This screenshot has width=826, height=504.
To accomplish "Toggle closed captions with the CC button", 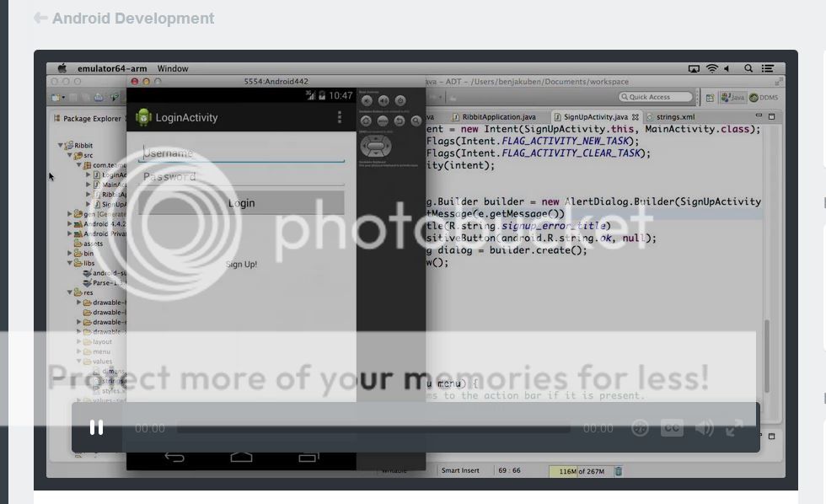I will (x=671, y=428).
